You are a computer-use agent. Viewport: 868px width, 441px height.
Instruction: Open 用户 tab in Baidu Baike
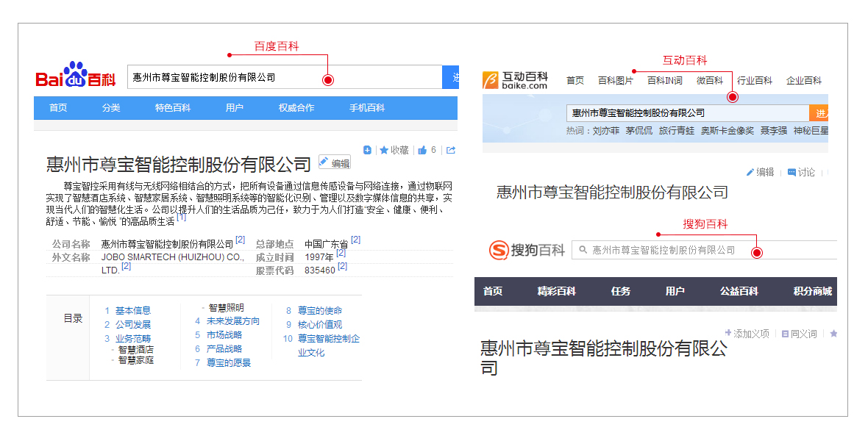[234, 108]
